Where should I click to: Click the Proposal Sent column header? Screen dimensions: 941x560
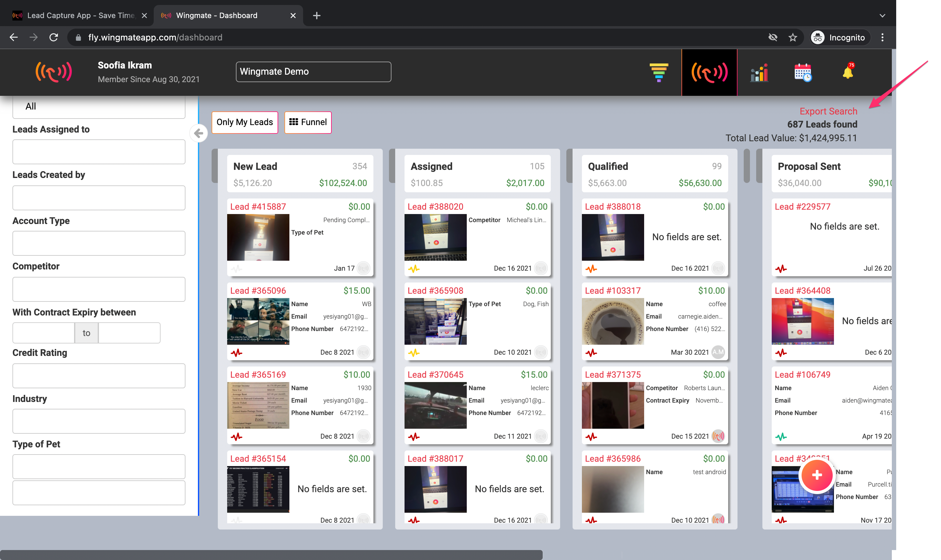coord(831,174)
